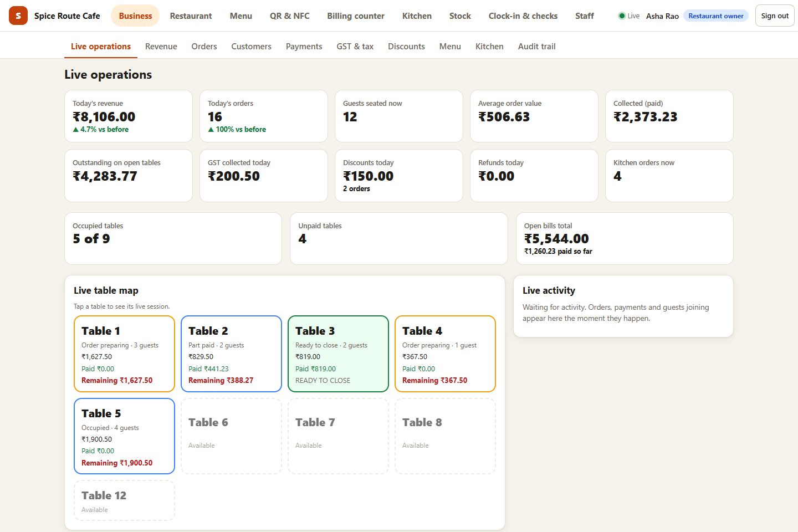This screenshot has height=532, width=798.
Task: Click the GST collected today value ₹200.50
Action: click(233, 176)
